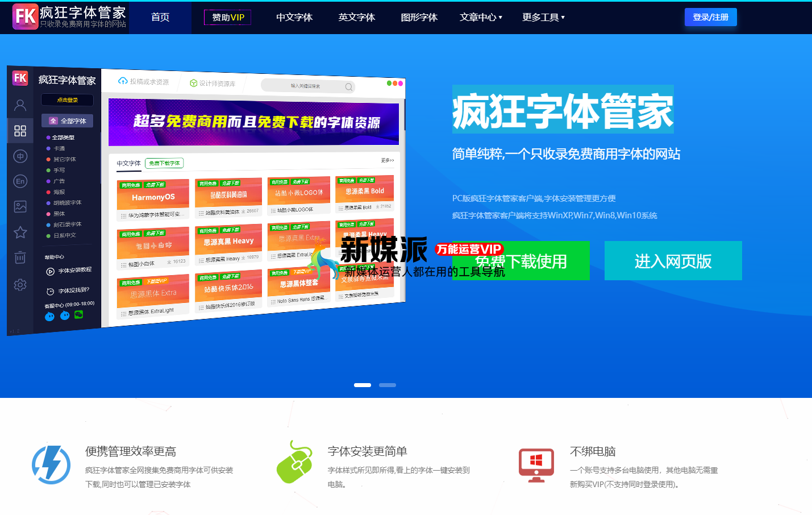Open the 站酷小薇LOGO体 font card
Viewport: 812px width, 515px height.
pyautogui.click(x=299, y=196)
